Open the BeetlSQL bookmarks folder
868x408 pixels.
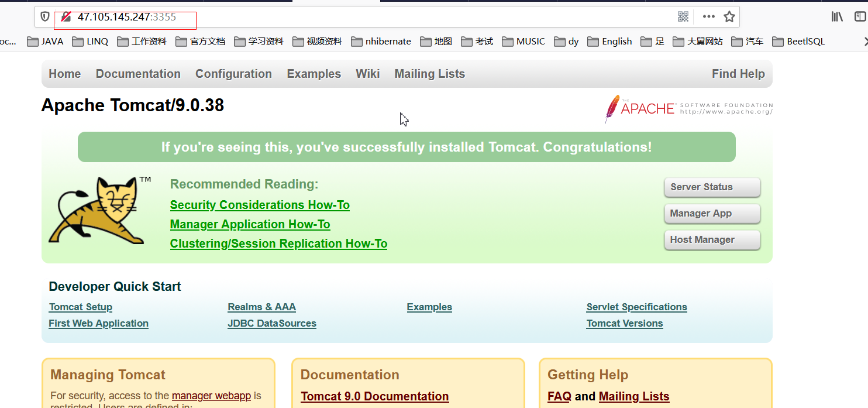coord(798,42)
